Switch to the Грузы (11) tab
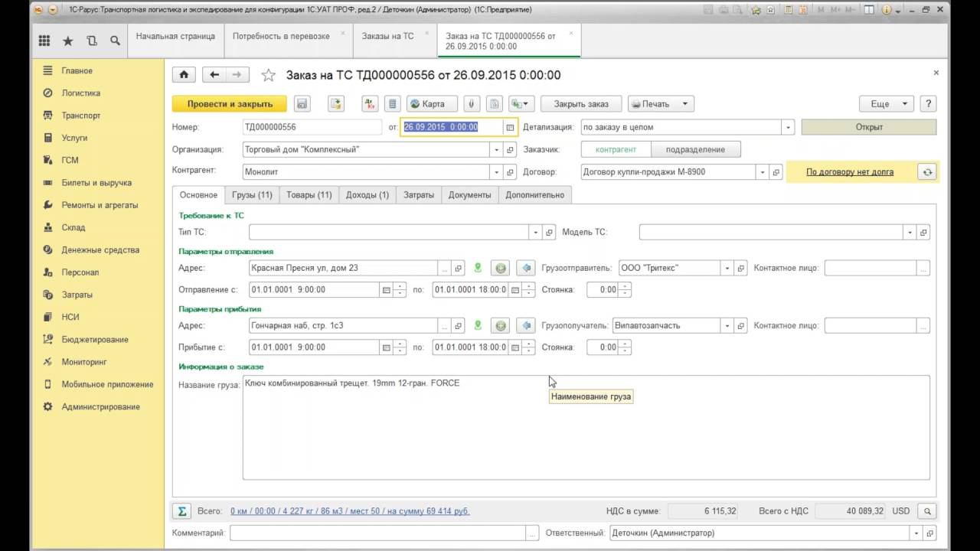 click(253, 195)
